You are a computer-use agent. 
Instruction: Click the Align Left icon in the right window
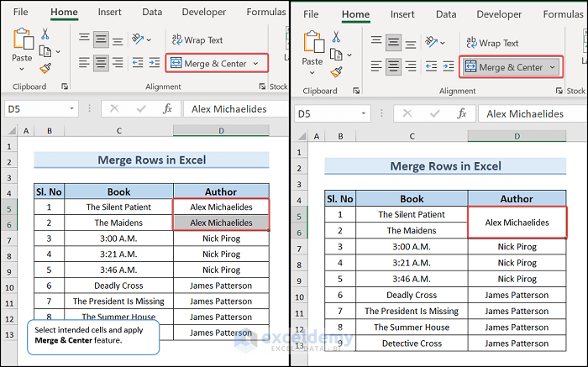click(x=376, y=66)
